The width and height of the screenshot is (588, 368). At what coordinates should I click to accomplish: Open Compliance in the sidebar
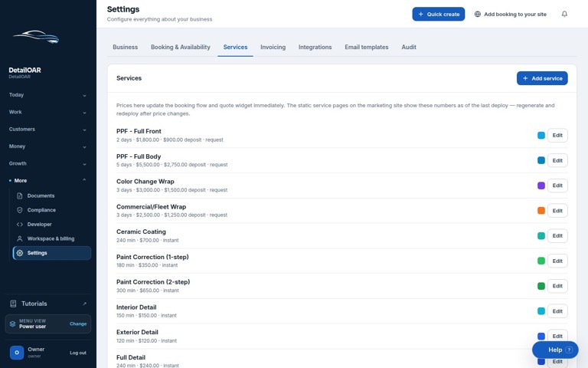coord(52,210)
